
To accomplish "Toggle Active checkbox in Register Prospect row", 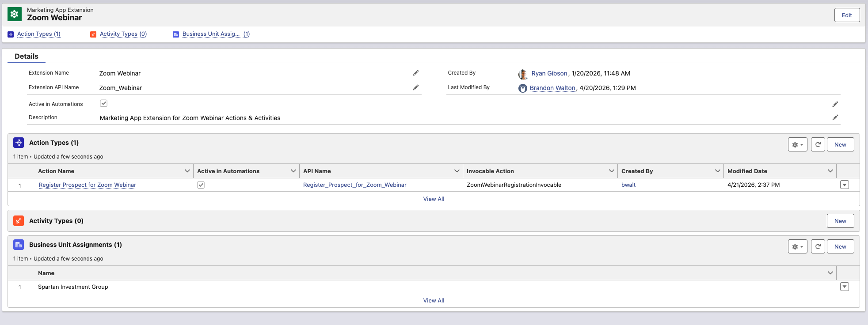I will click(x=201, y=185).
